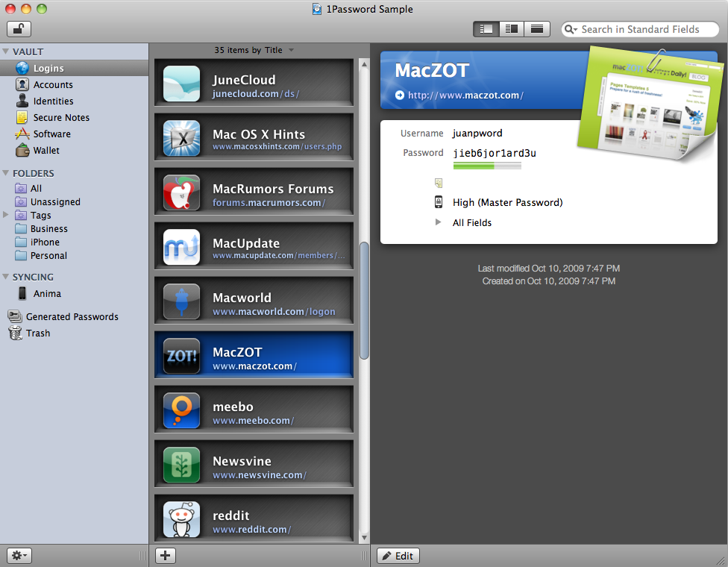728x567 pixels.
Task: Open the http://www.maczot.com/ link
Action: 465,95
